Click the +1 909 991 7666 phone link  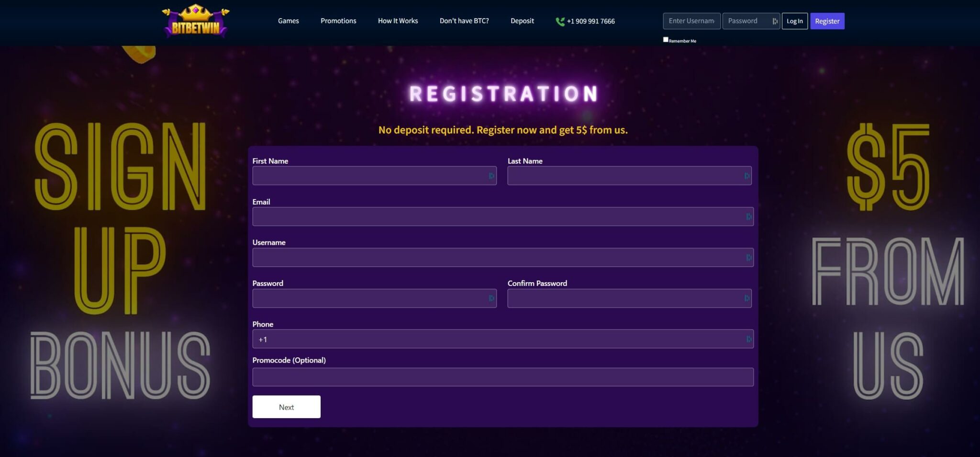pos(590,22)
